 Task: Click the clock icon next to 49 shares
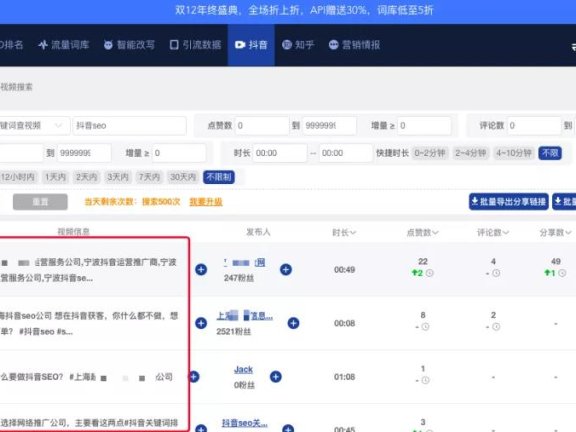tap(562, 273)
